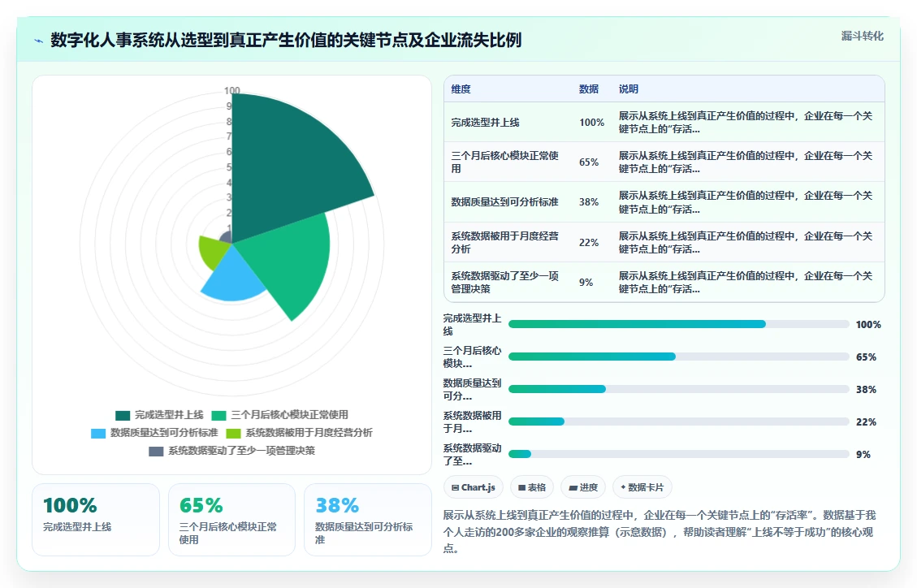Click the 65% value in table
The height and width of the screenshot is (588, 917).
589,162
